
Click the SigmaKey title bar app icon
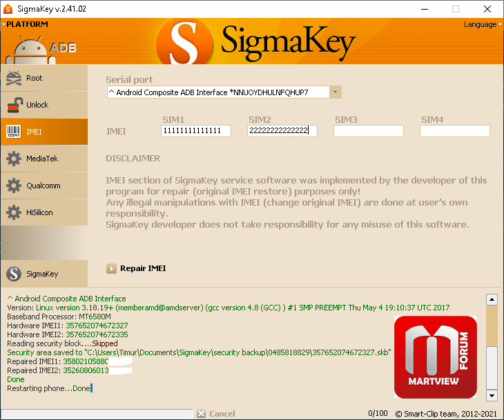[x=8, y=9]
